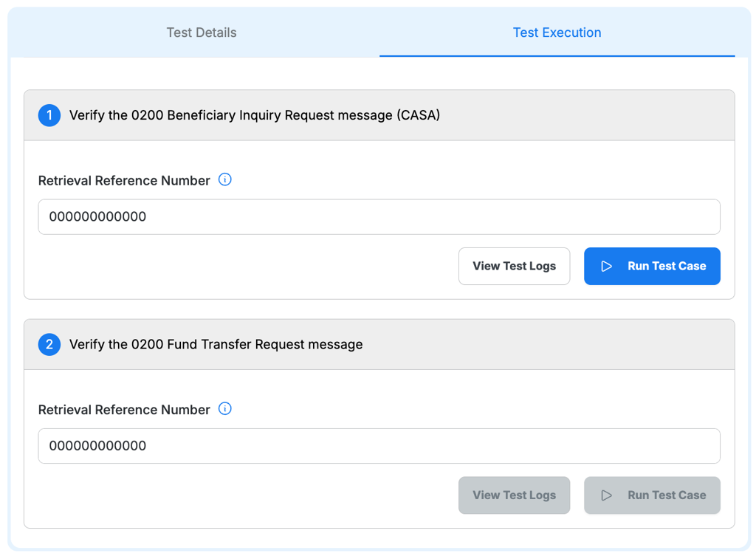
Task: Select the numbered circle badge for step 1
Action: pos(49,115)
